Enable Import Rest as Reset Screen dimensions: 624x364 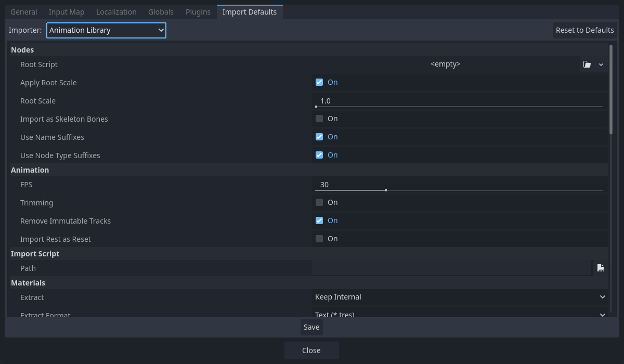pyautogui.click(x=319, y=239)
